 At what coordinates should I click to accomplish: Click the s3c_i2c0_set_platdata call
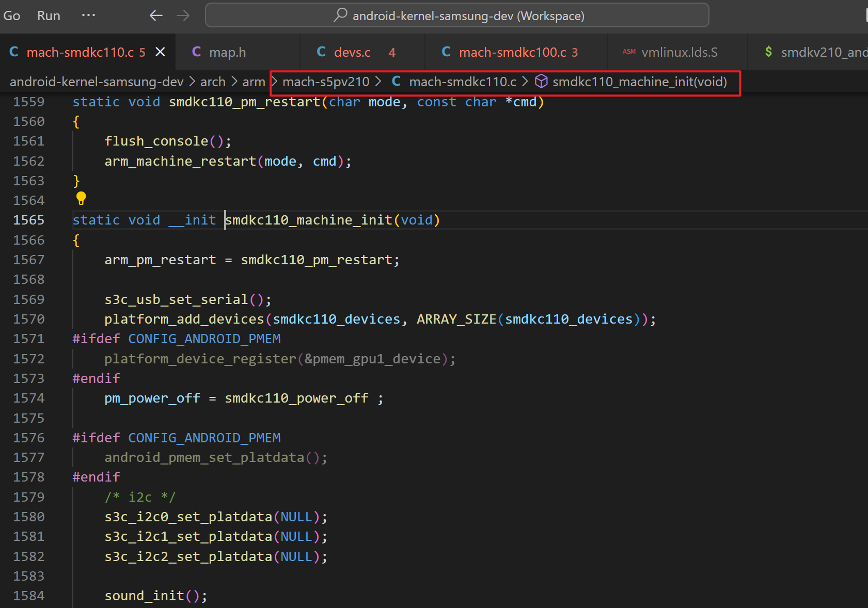(x=188, y=517)
